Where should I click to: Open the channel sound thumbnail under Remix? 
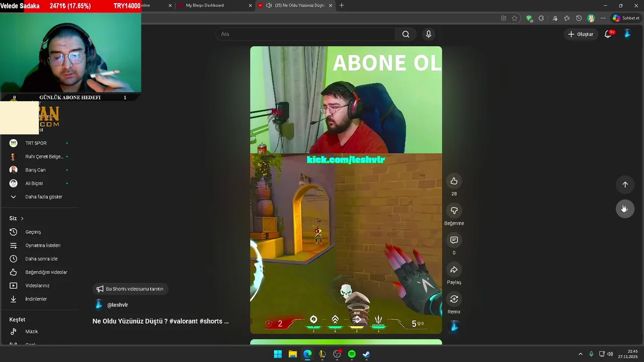454,327
